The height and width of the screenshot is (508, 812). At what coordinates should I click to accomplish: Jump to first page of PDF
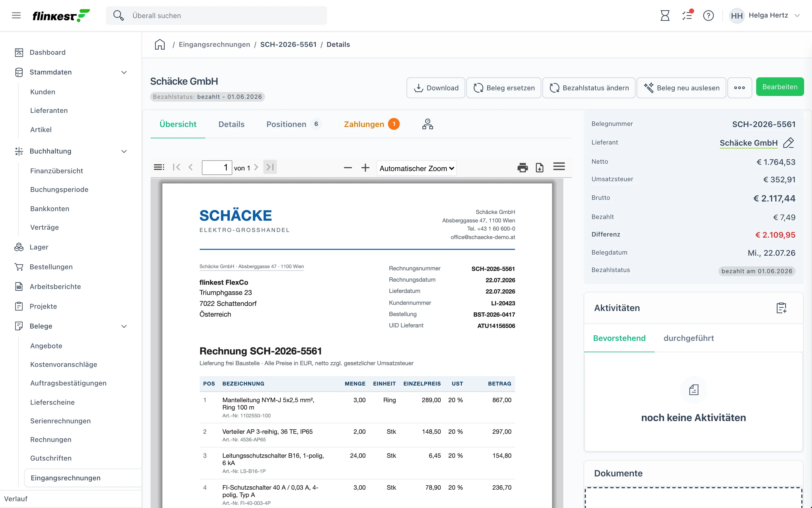click(176, 167)
